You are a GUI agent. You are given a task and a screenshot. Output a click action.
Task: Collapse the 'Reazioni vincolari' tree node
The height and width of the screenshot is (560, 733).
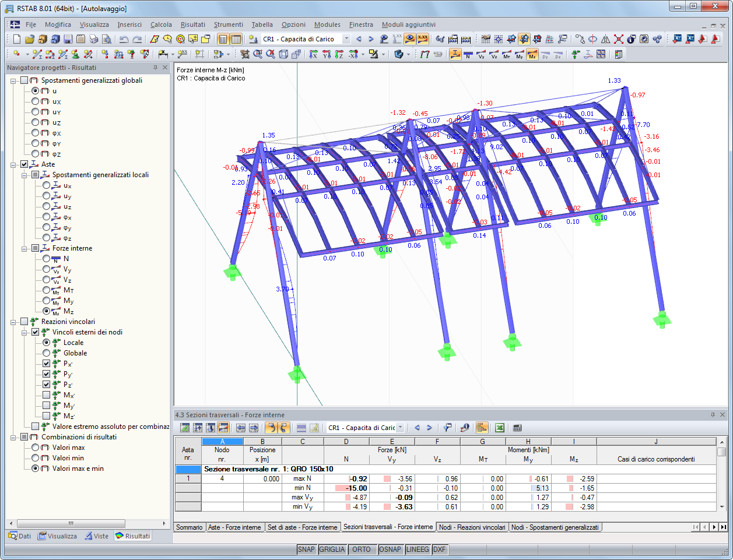pos(13,322)
